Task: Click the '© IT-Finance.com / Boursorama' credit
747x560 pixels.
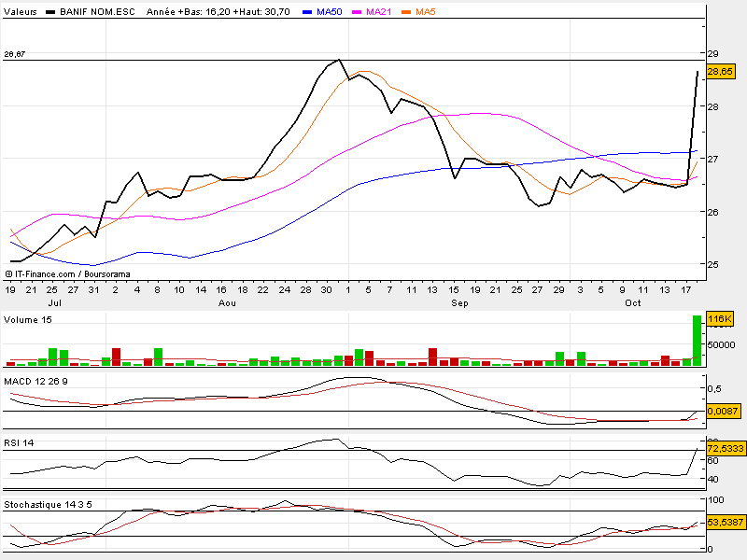Action: 67,274
